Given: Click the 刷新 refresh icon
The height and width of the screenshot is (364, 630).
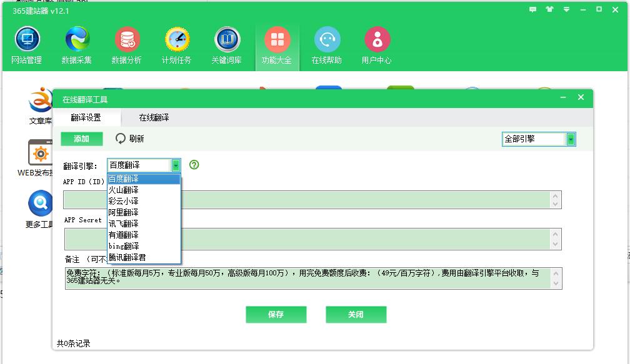Looking at the screenshot, I should click(121, 139).
